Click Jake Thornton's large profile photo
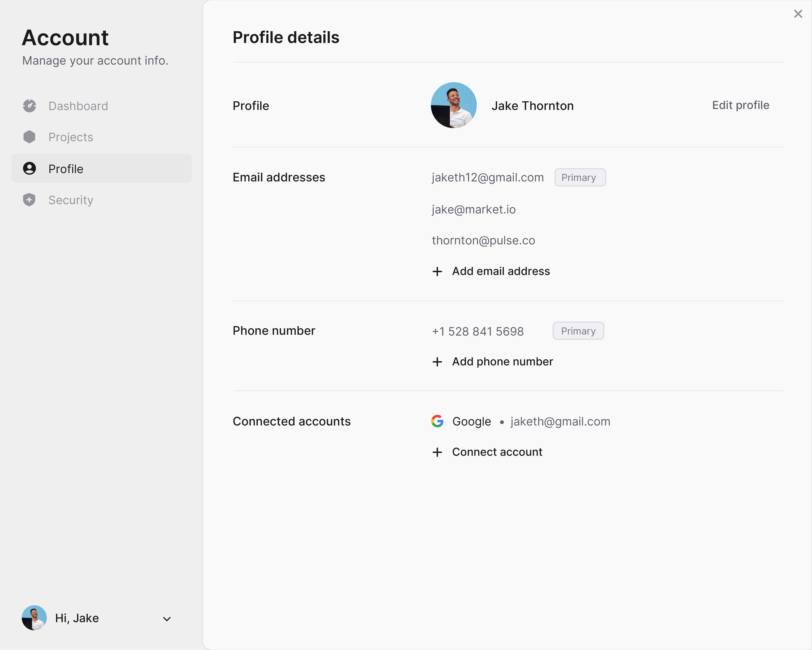 point(453,105)
